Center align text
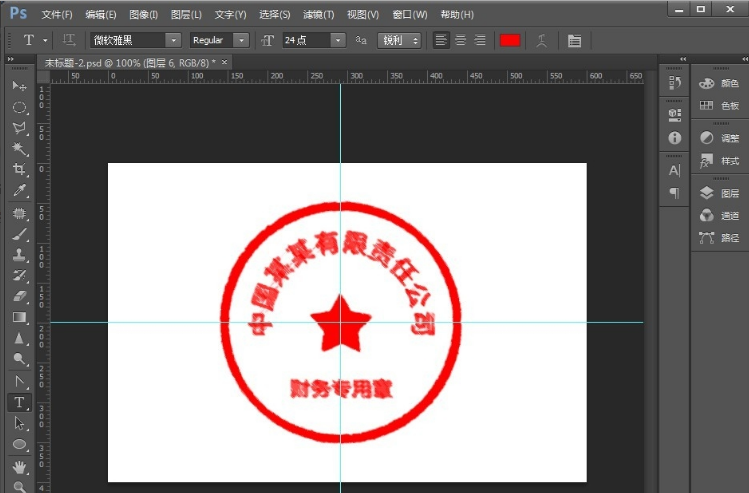The image size is (749, 493). (x=460, y=40)
